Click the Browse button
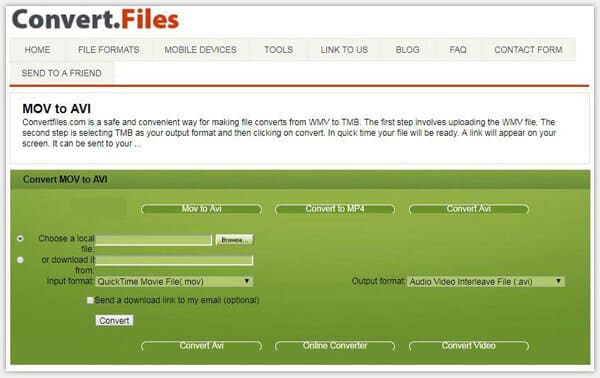 click(235, 240)
